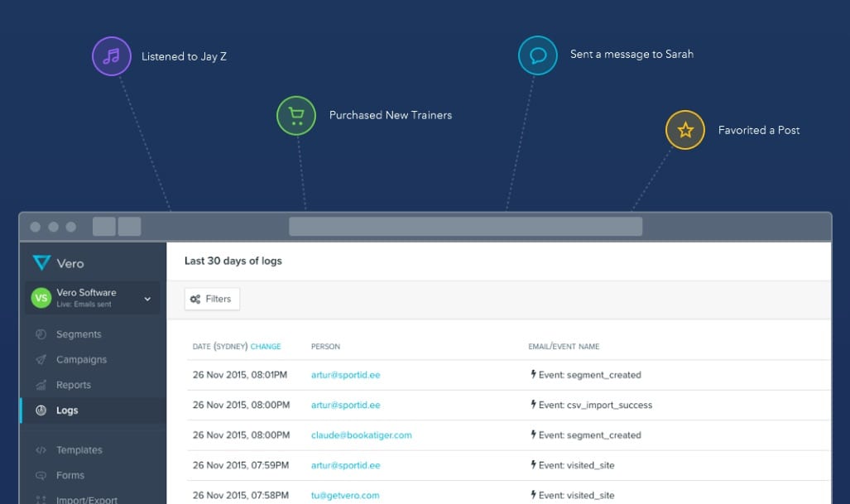Click the lightning icon in the tu@getvero.com row

533,495
